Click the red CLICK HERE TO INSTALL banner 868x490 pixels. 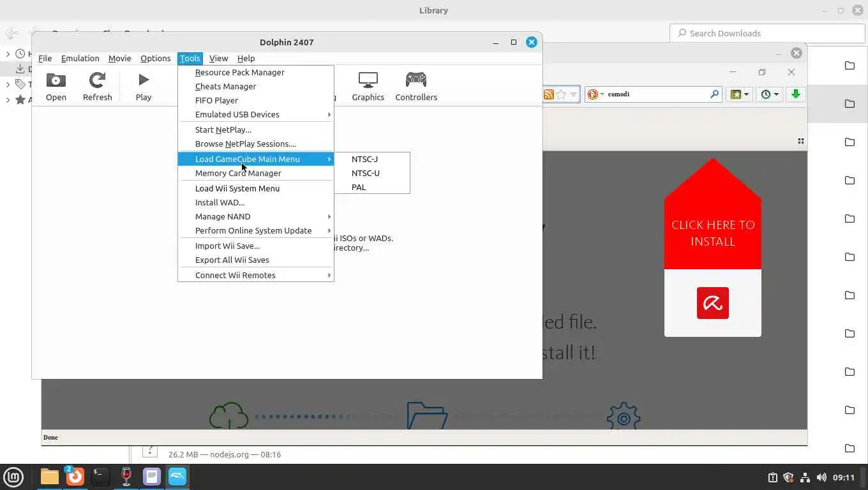click(713, 233)
